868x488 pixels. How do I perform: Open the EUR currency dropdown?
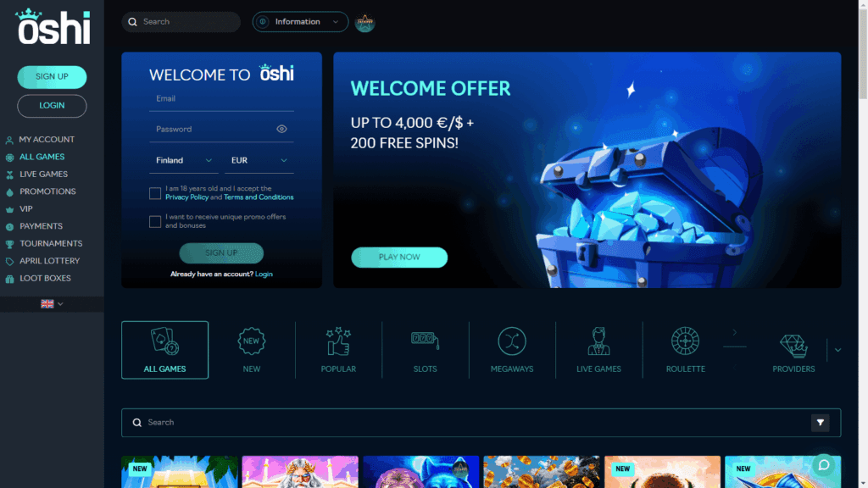259,160
